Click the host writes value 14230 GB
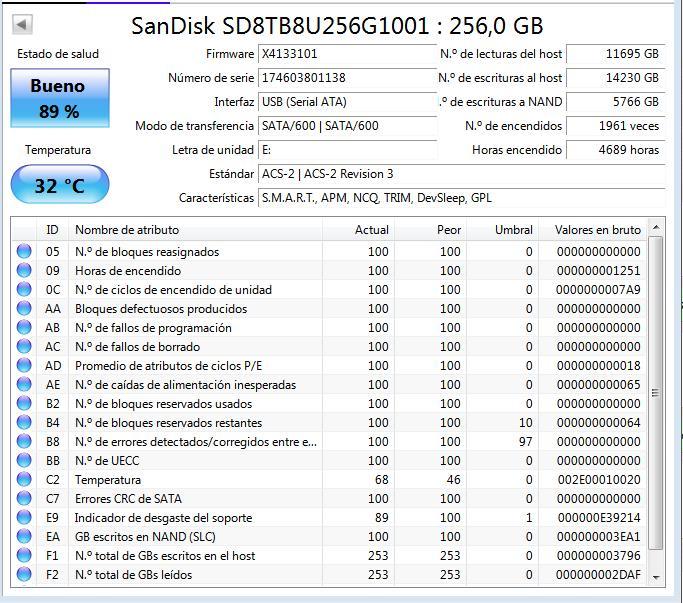This screenshot has height=603, width=683. coord(615,78)
